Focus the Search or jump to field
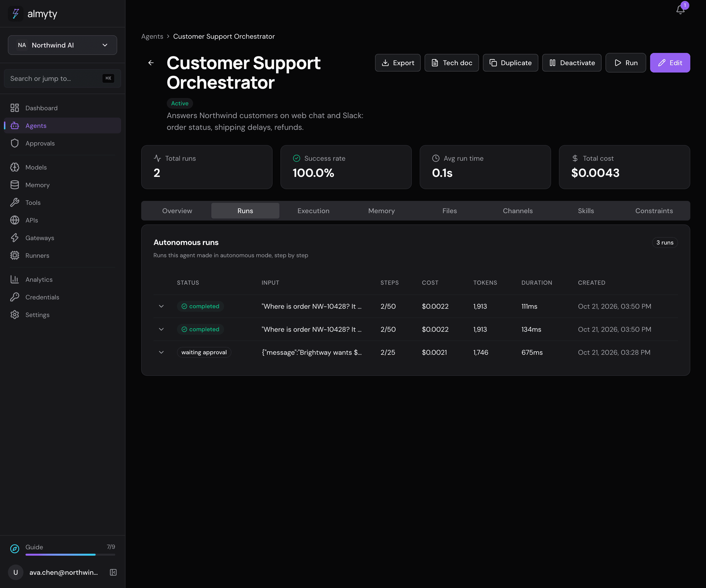The image size is (706, 588). [63, 79]
